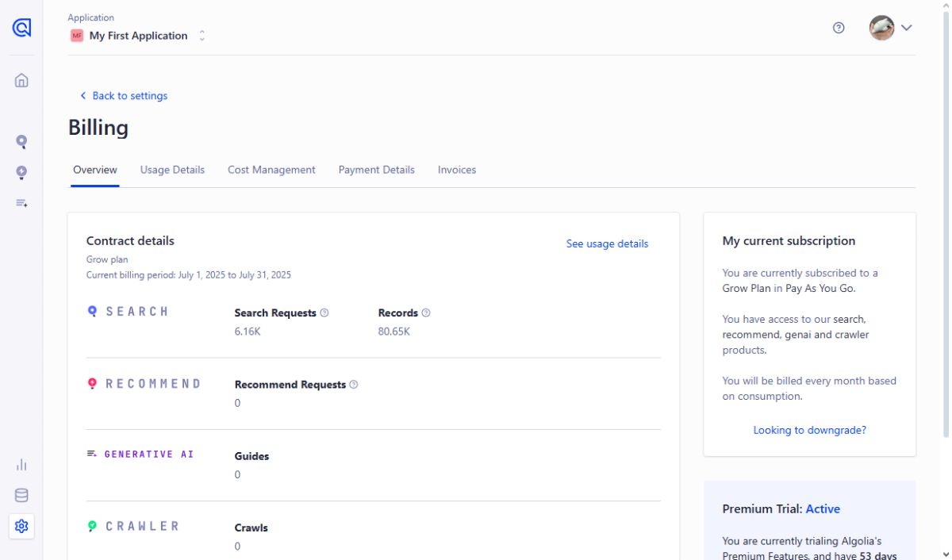This screenshot has width=952, height=560.
Task: Click the help question mark icon
Action: click(839, 28)
